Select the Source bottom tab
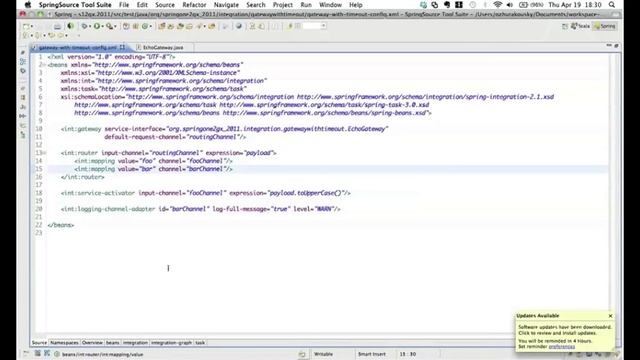640x360 pixels. click(x=39, y=343)
